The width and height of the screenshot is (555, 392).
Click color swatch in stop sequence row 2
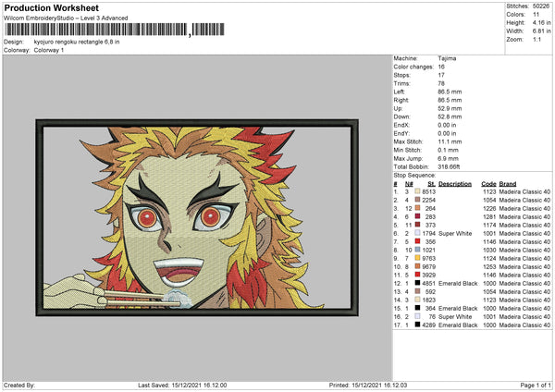(x=417, y=200)
